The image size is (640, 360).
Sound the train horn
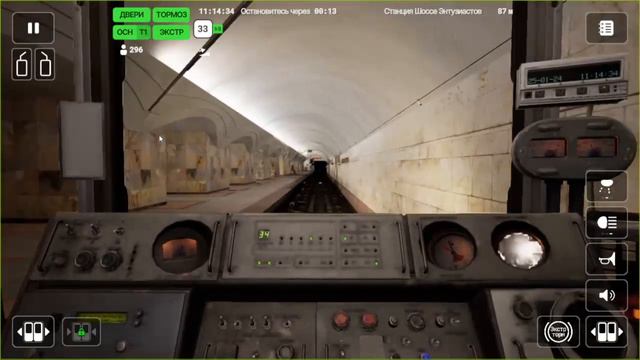(x=607, y=259)
